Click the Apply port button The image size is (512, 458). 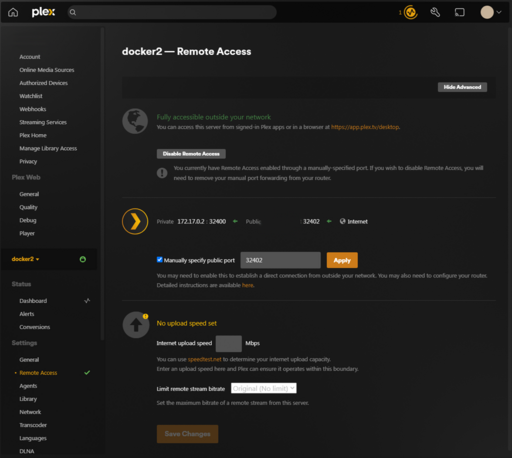342,260
